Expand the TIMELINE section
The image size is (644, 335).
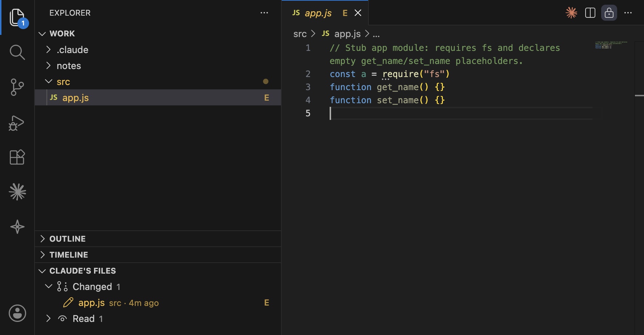coord(158,255)
